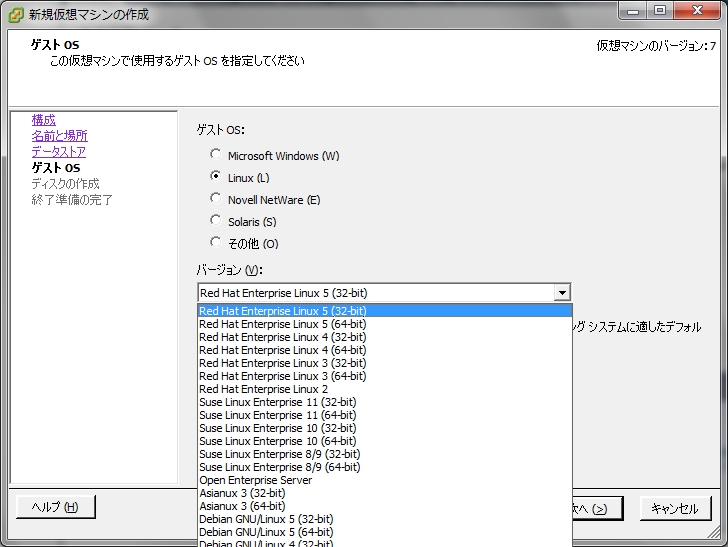Choose Red Hat Enterprise Linux 4 (64-bit)

click(385, 350)
